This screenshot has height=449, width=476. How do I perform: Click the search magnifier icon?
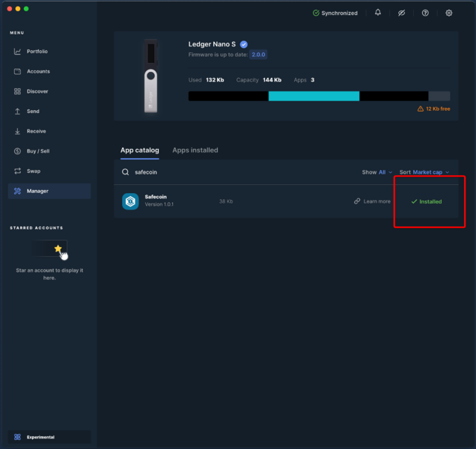click(x=126, y=172)
